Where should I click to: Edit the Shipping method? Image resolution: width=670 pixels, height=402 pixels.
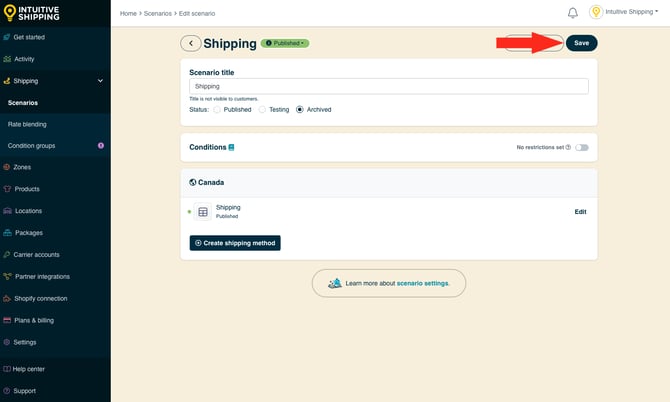pyautogui.click(x=580, y=212)
